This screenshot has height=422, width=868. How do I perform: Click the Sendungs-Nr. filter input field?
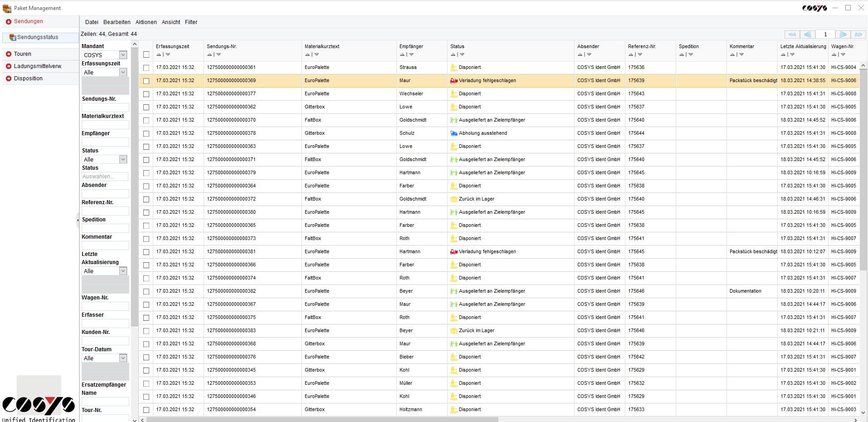pyautogui.click(x=105, y=108)
